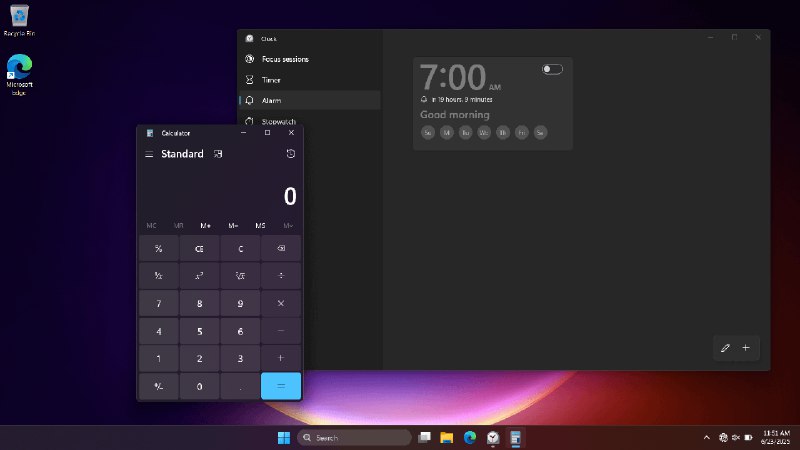Click digit 1 in Calculator

click(159, 358)
